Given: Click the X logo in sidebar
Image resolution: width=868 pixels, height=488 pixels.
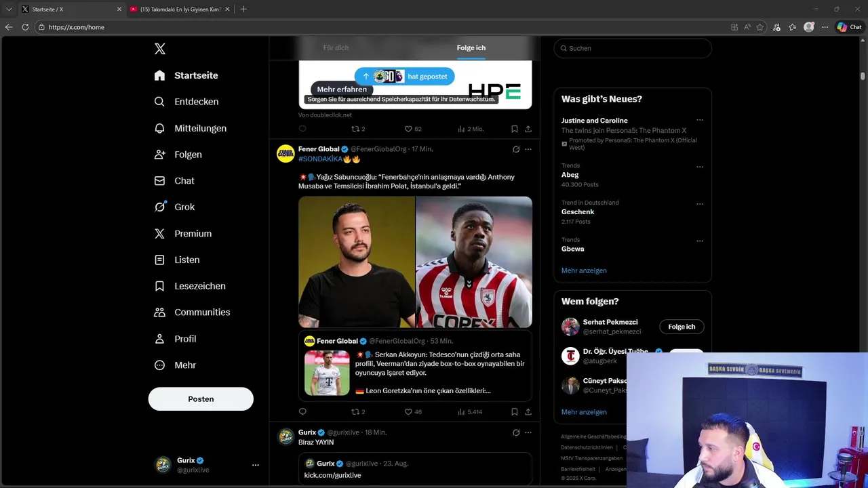Looking at the screenshot, I should coord(160,49).
